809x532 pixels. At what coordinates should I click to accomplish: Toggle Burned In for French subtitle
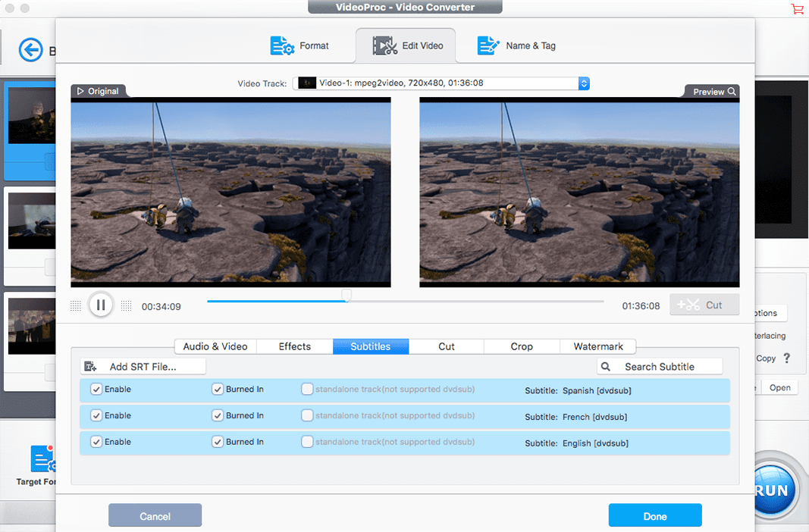click(x=217, y=415)
